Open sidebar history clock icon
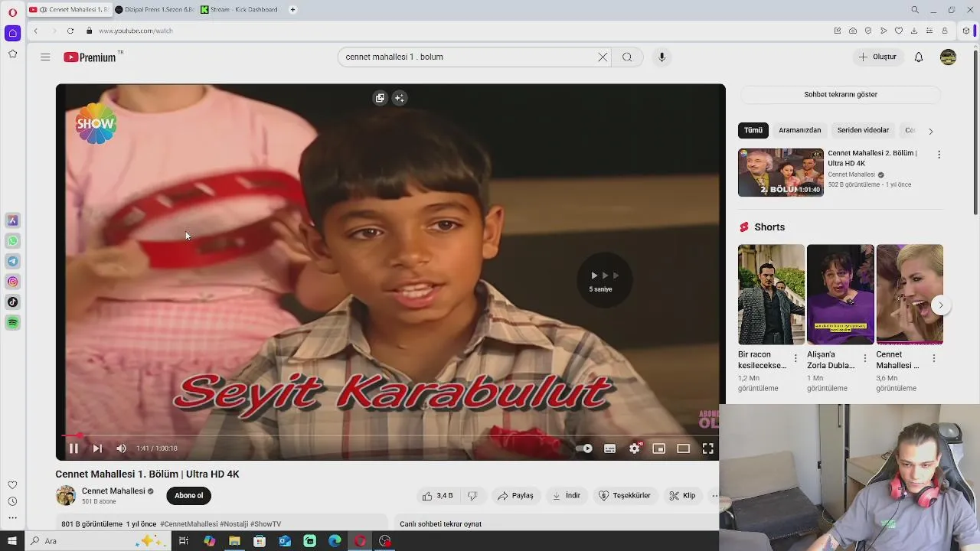The width and height of the screenshot is (980, 551). point(12,501)
